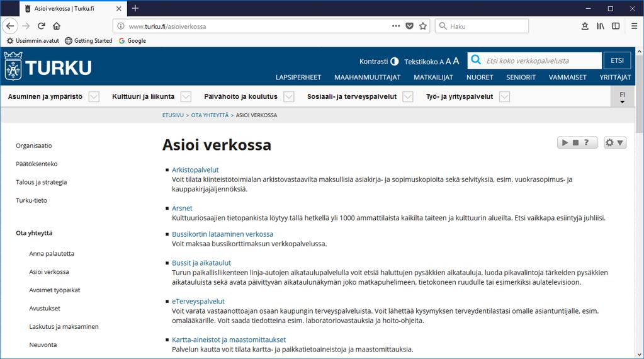Click the ETSI search button
This screenshot has width=644, height=359.
(x=617, y=60)
